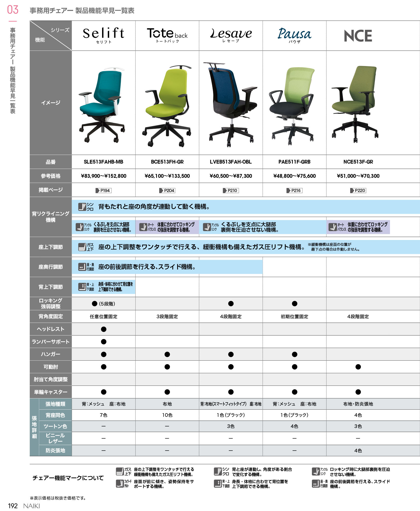Click the back height adjustment icon under Selift
Screen dimensions: 420x511
82,287
